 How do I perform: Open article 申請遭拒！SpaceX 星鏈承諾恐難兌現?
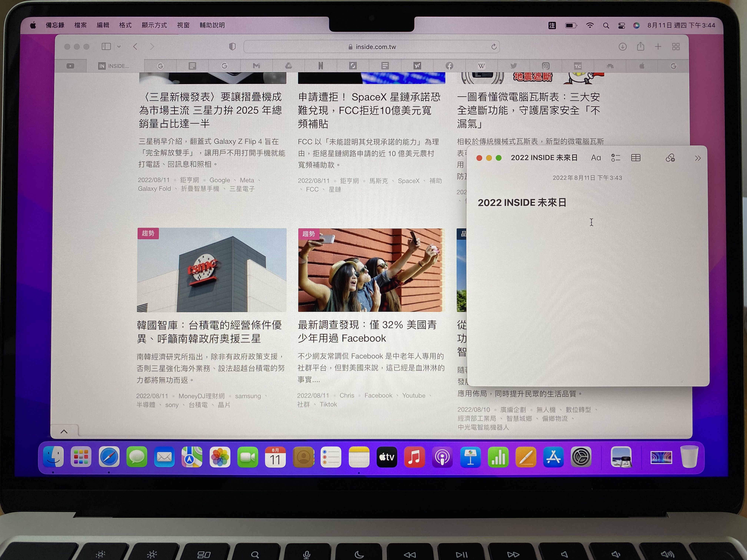pos(369,110)
